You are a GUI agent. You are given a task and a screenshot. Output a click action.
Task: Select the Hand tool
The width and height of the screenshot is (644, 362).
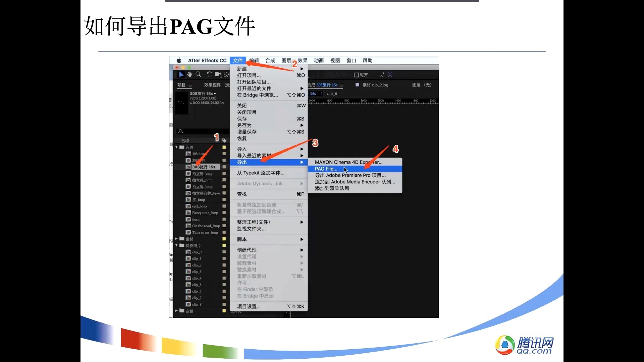coord(190,74)
